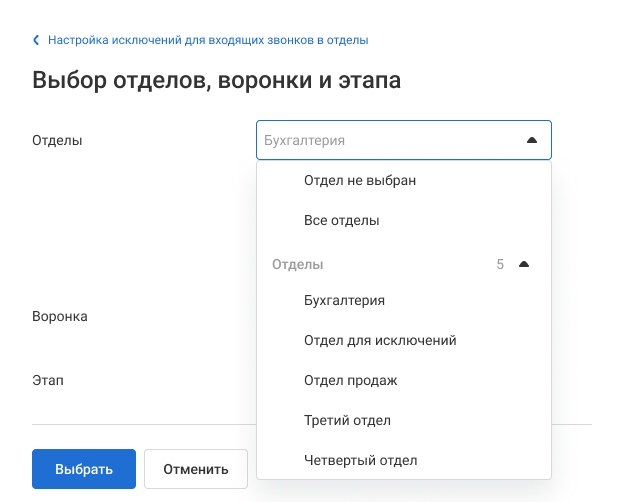Select 'Бухгалтерия' from the departments list

click(344, 300)
